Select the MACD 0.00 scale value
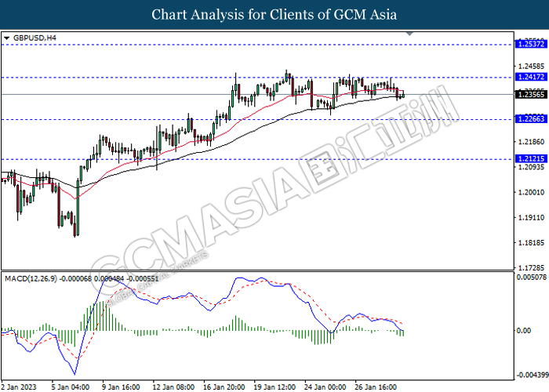Screen dimensions: 549x392 (524, 330)
